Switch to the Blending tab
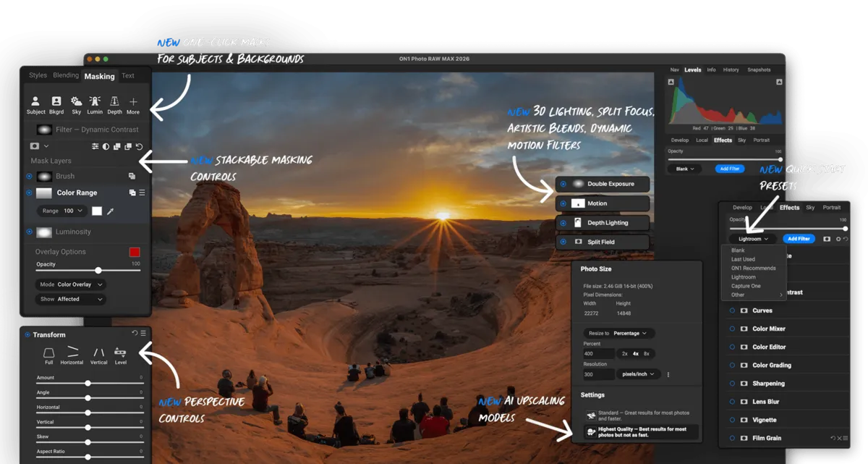 point(66,75)
